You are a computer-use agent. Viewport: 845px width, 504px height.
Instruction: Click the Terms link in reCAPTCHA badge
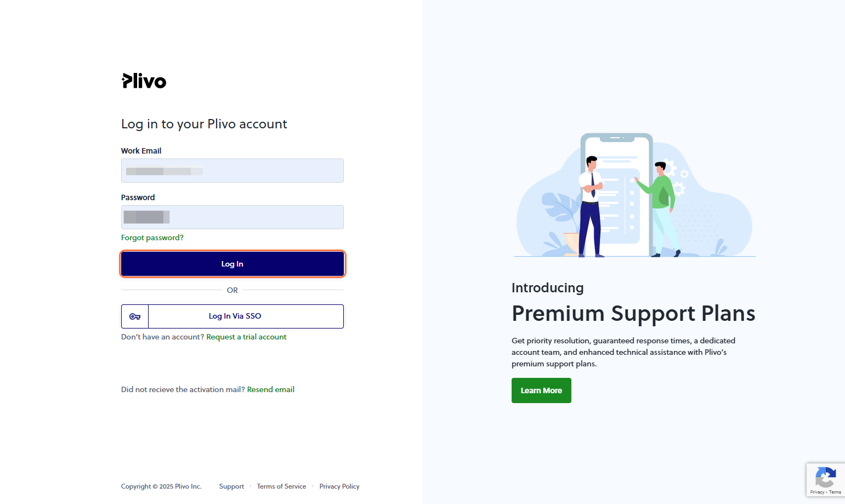coord(834,492)
